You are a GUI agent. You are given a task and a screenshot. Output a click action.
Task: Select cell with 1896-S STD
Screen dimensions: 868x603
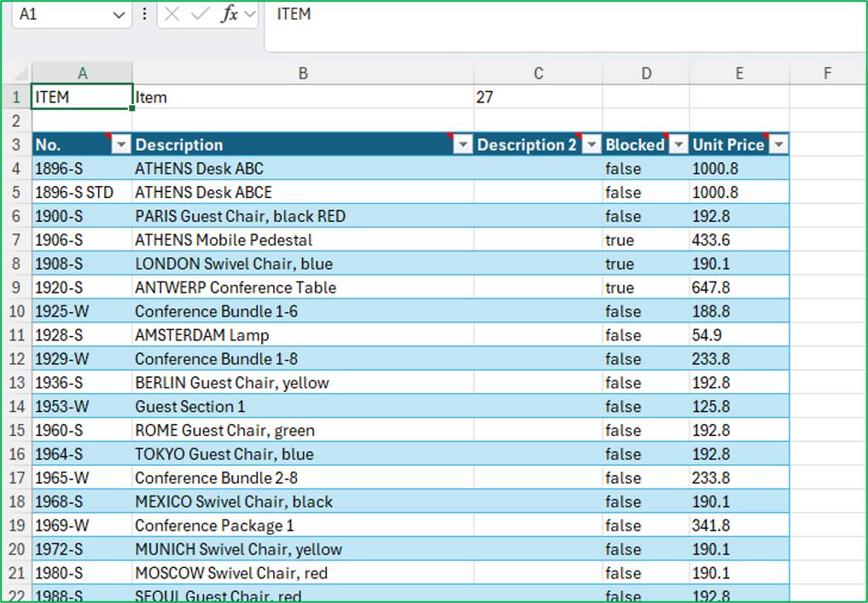(82, 193)
